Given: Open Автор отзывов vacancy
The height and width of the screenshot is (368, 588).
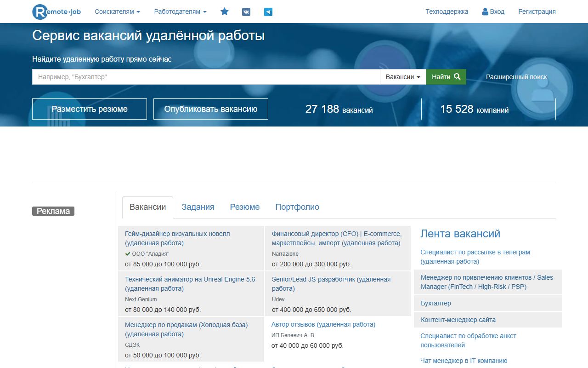Looking at the screenshot, I should [x=323, y=324].
